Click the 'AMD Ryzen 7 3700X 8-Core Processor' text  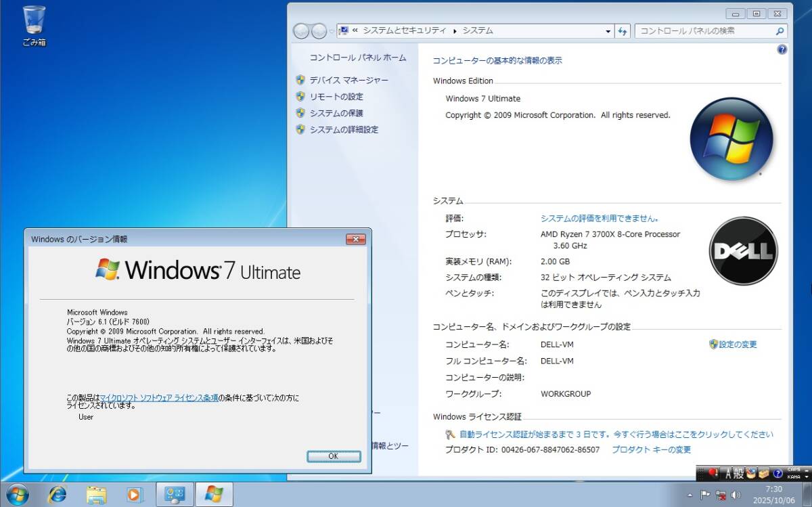(x=610, y=234)
